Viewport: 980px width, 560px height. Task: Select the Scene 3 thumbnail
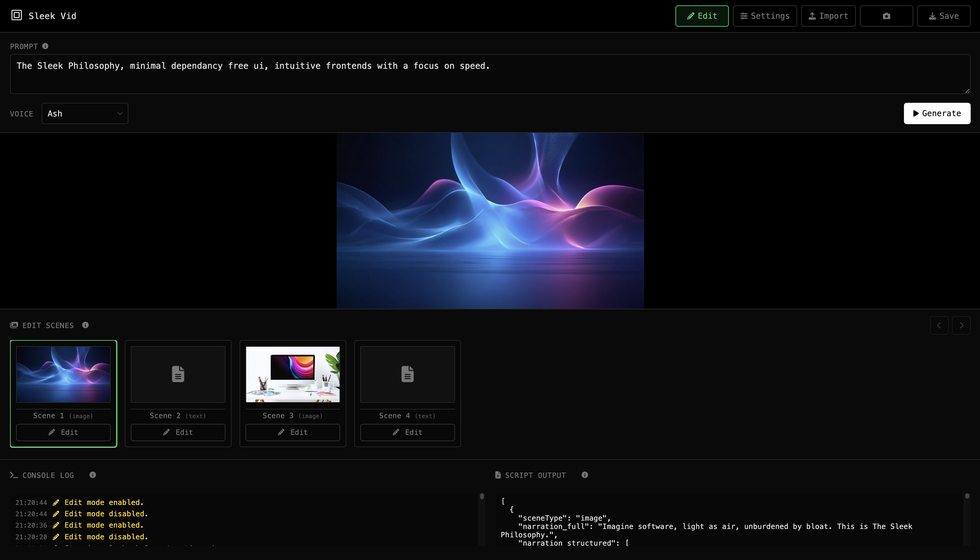coord(292,373)
